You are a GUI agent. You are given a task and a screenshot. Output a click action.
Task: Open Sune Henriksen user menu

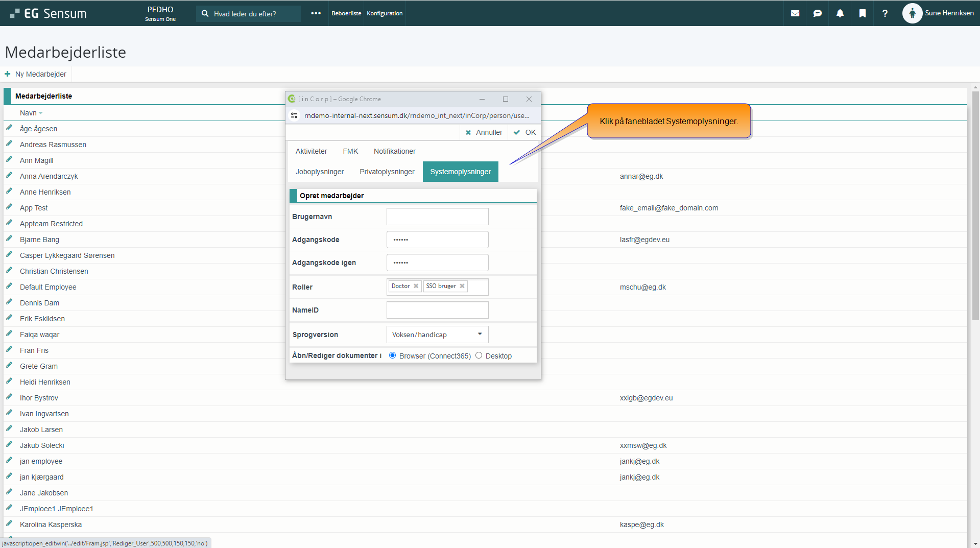click(938, 13)
